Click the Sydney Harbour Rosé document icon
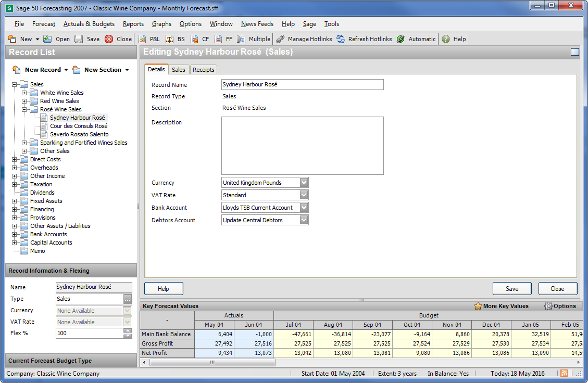The width and height of the screenshot is (588, 383). tap(44, 118)
